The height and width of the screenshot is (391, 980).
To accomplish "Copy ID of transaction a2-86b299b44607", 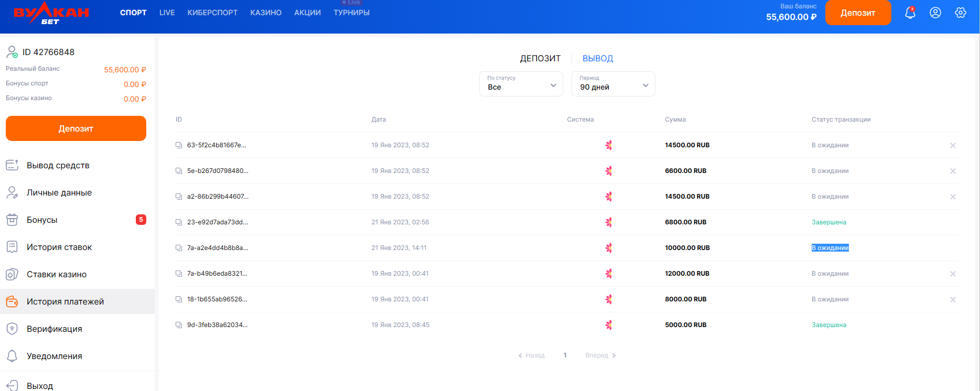I will click(179, 197).
